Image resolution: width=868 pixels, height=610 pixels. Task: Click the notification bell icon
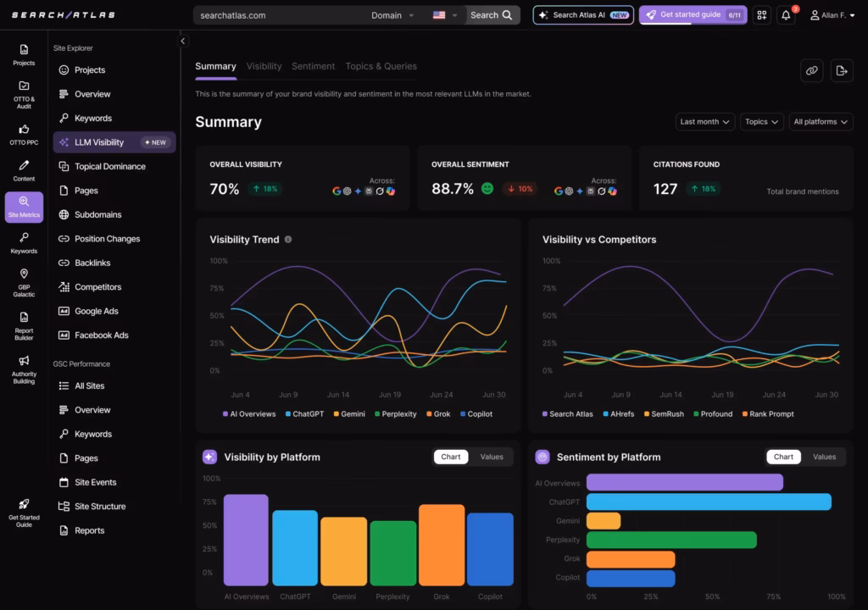click(x=786, y=15)
